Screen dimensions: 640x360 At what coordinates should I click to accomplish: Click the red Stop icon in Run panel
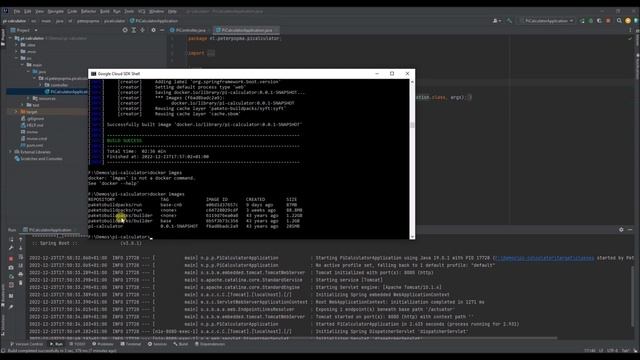[11, 258]
